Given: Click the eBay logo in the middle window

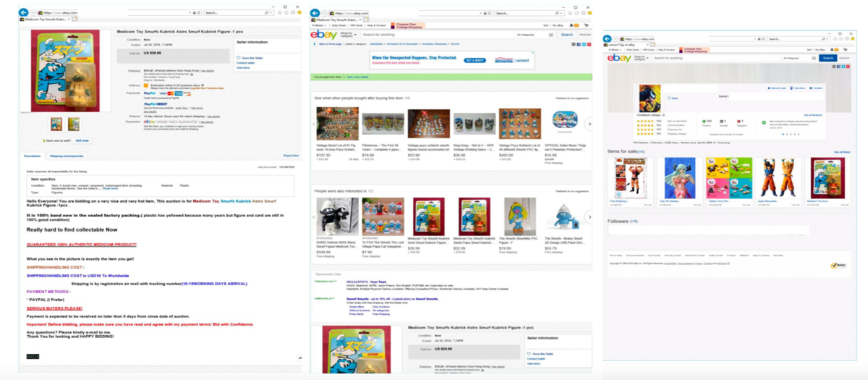Looking at the screenshot, I should [x=323, y=34].
